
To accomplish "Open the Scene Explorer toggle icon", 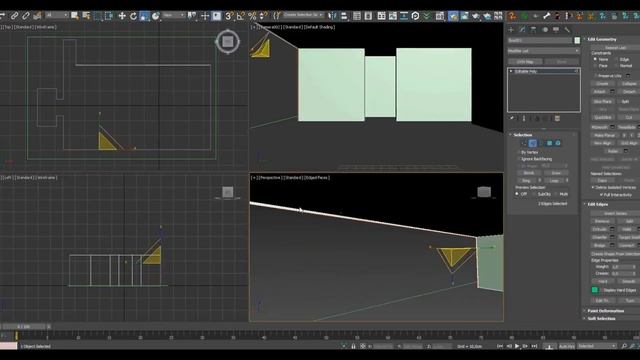I will [x=357, y=16].
